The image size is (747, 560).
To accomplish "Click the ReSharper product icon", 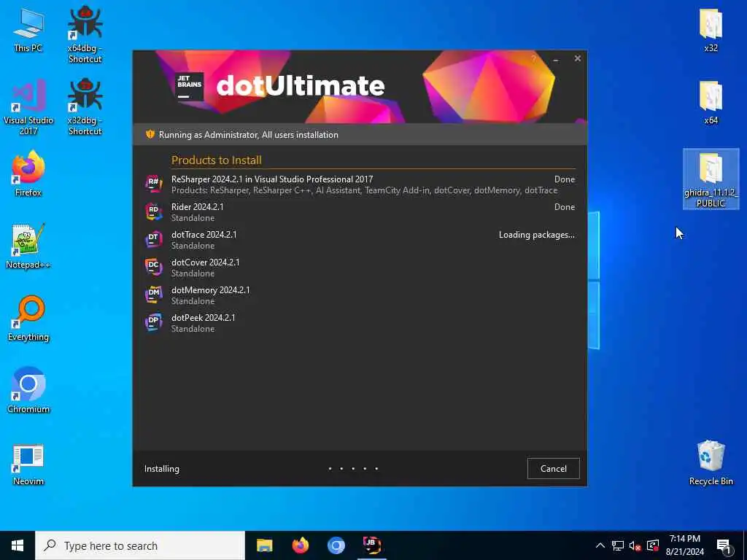I will [153, 183].
